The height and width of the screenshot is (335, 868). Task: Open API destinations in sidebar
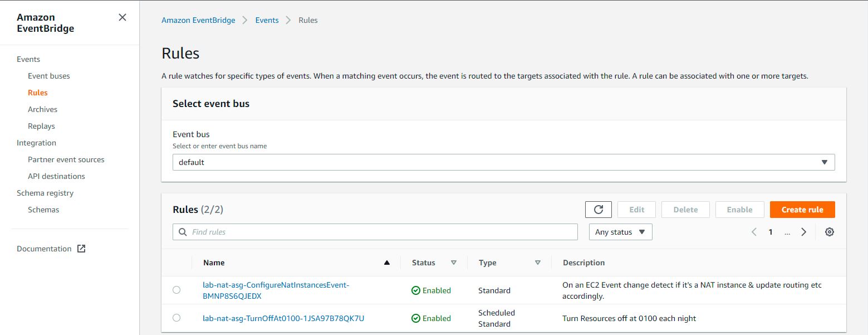(x=56, y=176)
